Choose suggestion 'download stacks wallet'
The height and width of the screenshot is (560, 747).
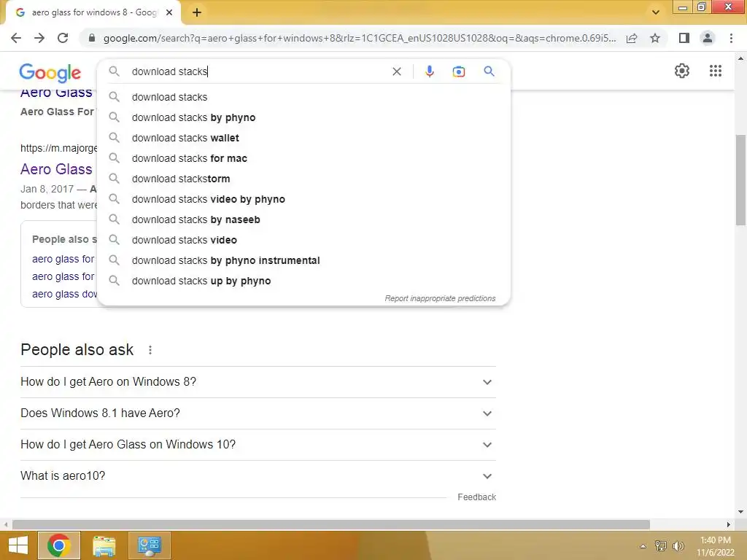tap(303, 138)
